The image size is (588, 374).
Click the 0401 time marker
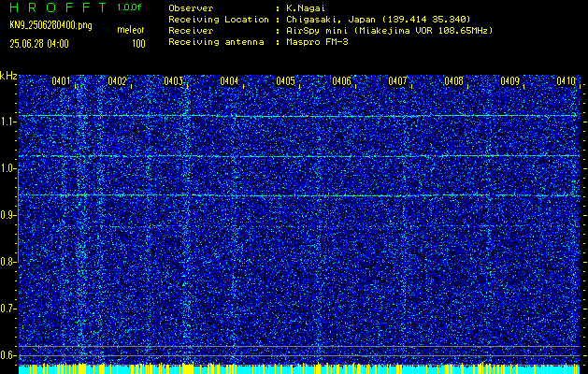click(x=61, y=81)
